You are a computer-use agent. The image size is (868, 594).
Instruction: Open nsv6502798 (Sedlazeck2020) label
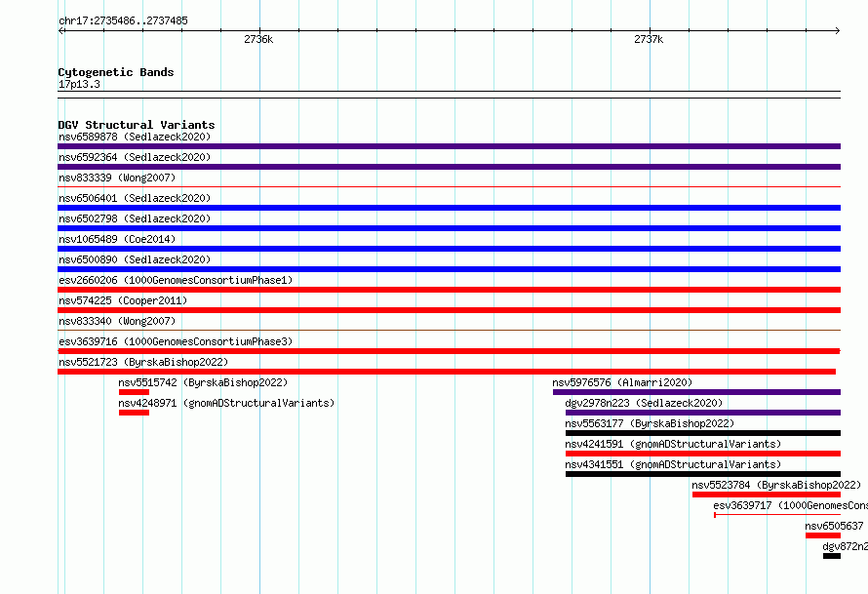pos(135,218)
